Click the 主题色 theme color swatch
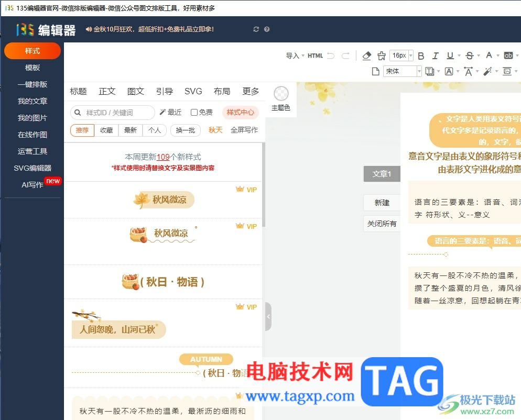Screen dimensions: 521x420 [x=281, y=94]
